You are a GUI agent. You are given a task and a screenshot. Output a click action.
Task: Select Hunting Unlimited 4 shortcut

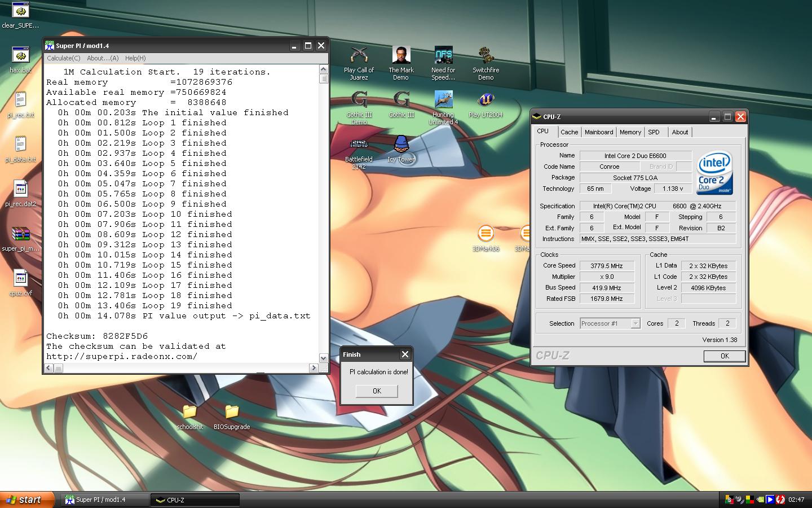(x=443, y=108)
